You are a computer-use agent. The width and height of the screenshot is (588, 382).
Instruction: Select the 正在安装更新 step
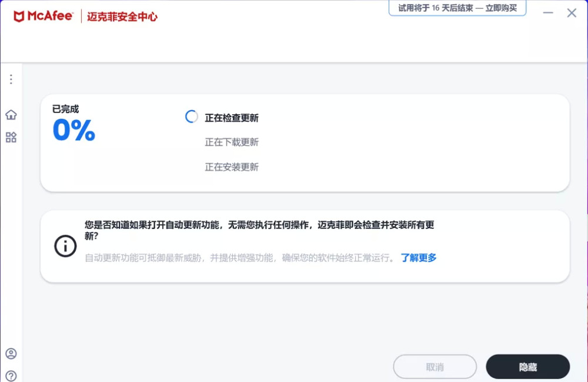pos(232,167)
